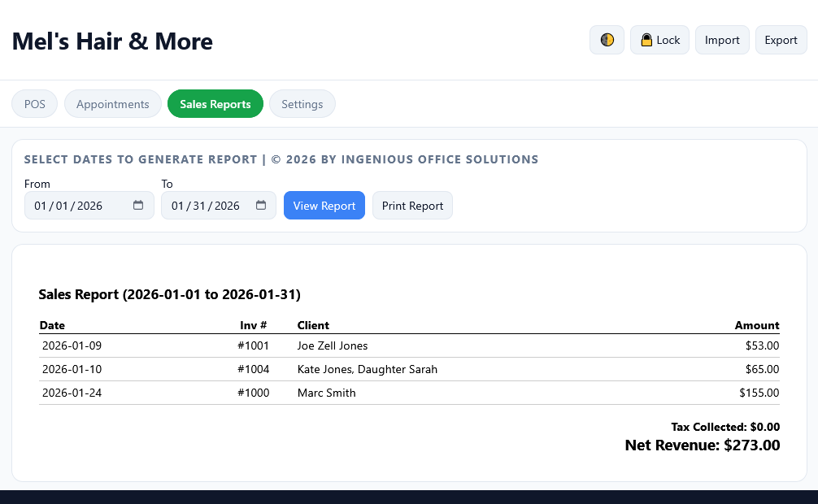Click the From date field 01/01/2026
The width and height of the screenshot is (818, 504).
point(89,205)
